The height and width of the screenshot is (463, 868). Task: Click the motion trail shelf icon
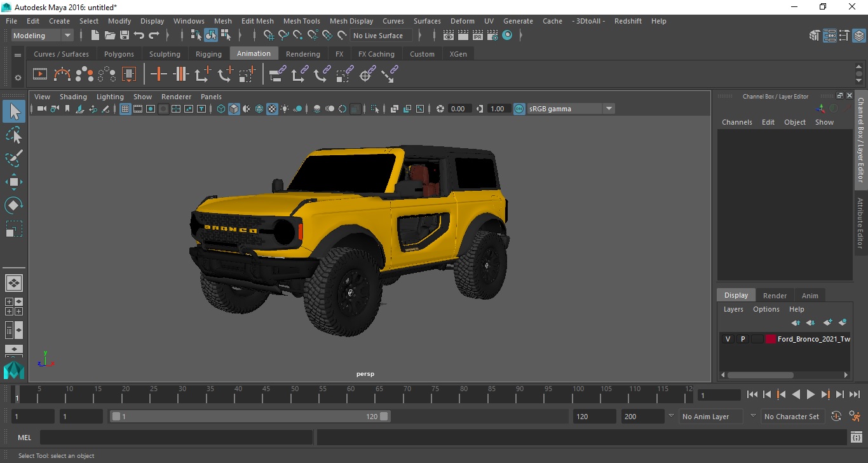(x=62, y=74)
